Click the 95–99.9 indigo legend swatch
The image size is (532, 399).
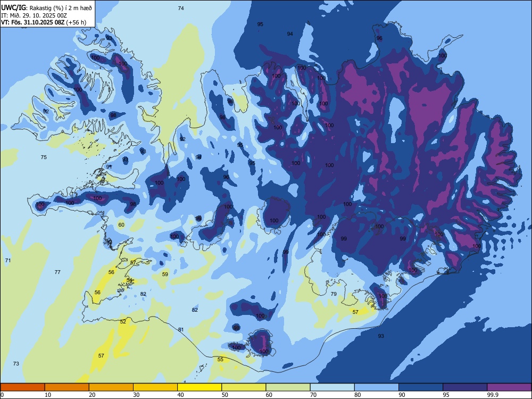465,387
